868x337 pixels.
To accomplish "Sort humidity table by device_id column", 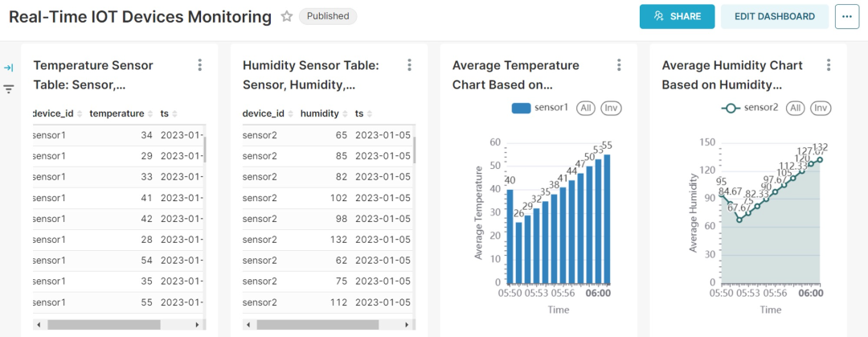I will pyautogui.click(x=267, y=113).
